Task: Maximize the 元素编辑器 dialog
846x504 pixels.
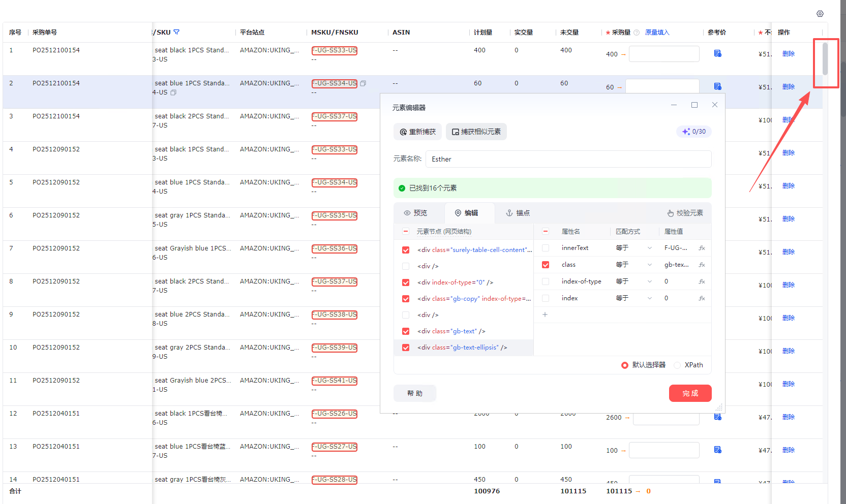Action: (694, 105)
